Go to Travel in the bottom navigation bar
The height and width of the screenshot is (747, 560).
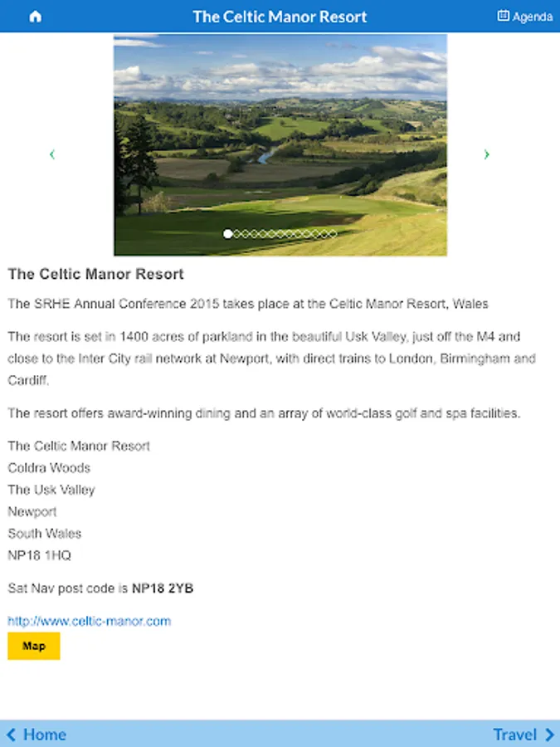(514, 735)
